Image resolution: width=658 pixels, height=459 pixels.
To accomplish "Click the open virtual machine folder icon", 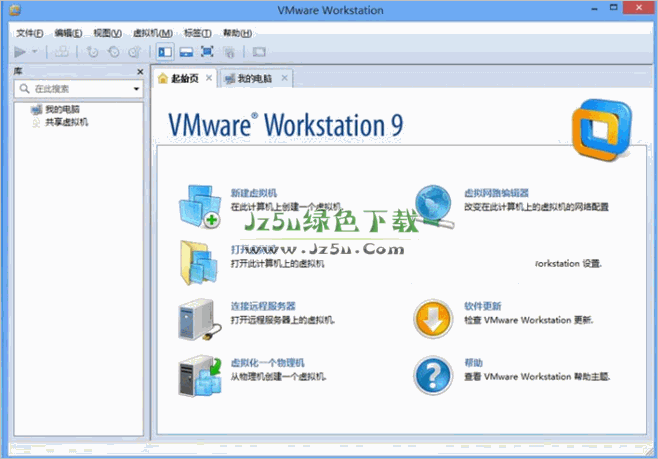I will click(199, 263).
